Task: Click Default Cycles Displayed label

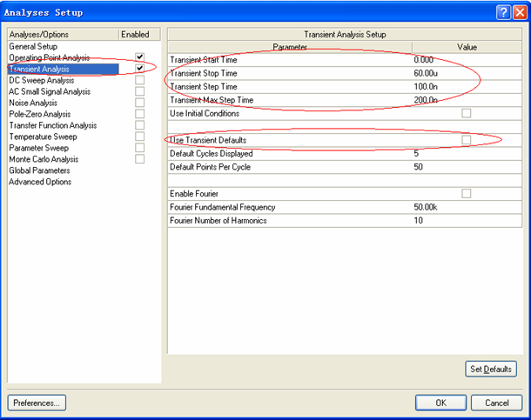Action: click(212, 154)
